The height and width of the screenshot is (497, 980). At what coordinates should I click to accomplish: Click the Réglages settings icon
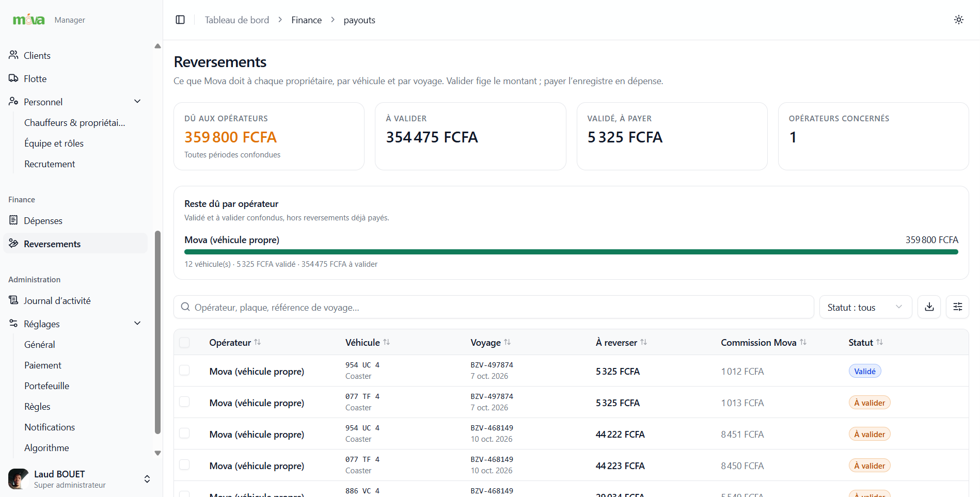coord(13,323)
